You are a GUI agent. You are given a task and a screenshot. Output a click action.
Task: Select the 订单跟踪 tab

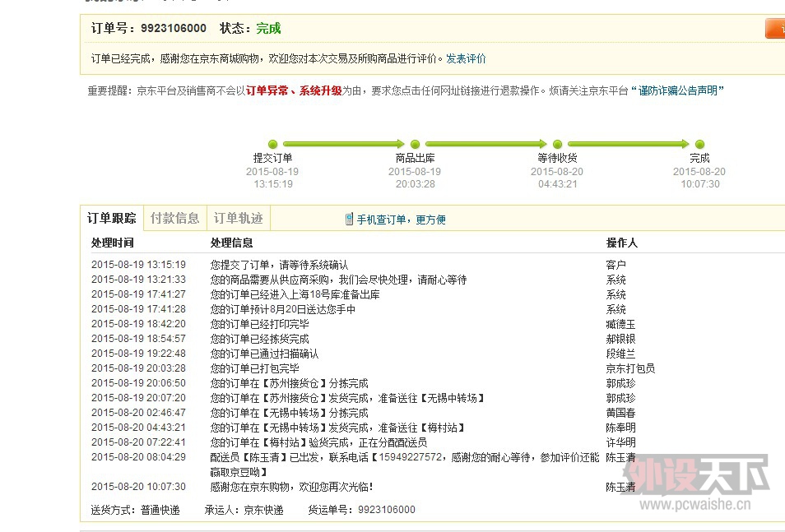coord(112,218)
